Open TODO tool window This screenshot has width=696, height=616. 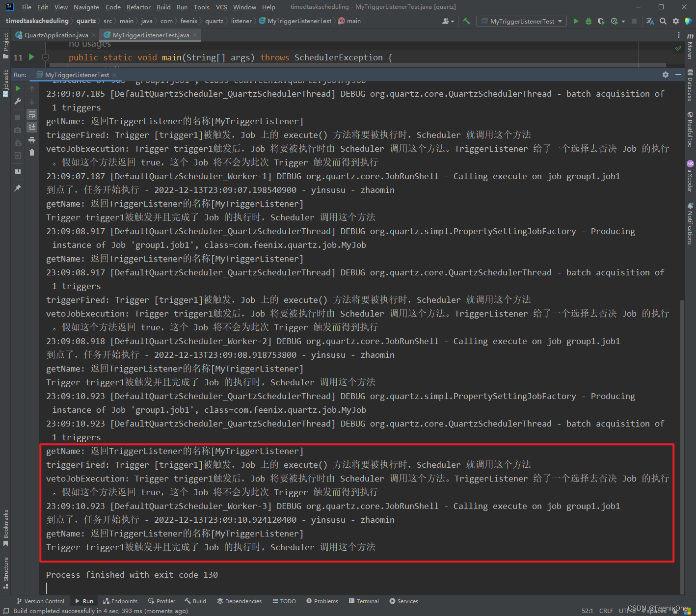pyautogui.click(x=284, y=601)
